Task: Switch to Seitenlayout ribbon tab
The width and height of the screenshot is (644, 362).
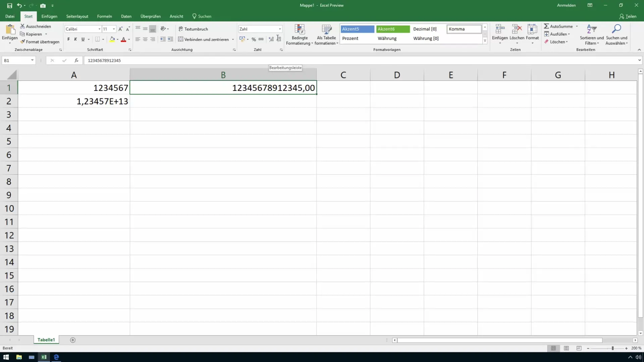Action: coord(77,16)
